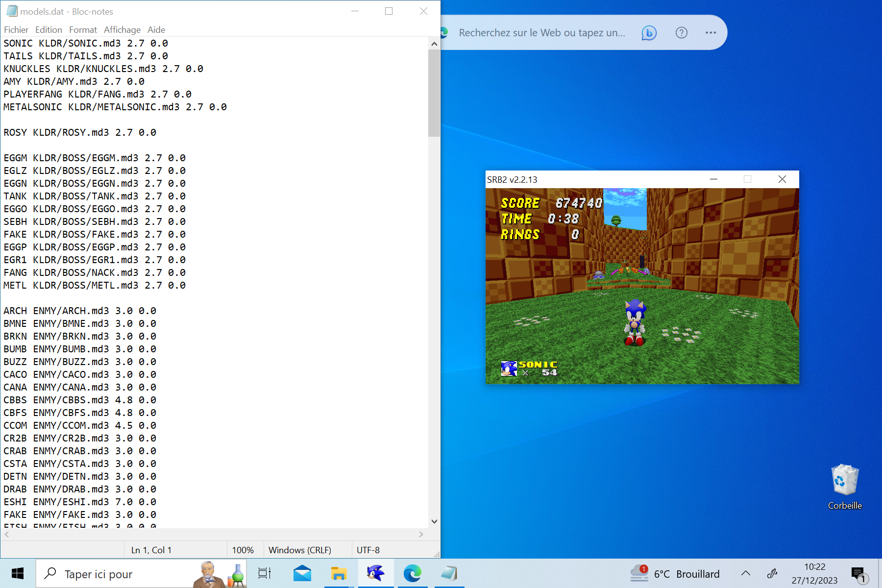
Task: Open the three-dots more options in the search bar
Action: (x=710, y=33)
